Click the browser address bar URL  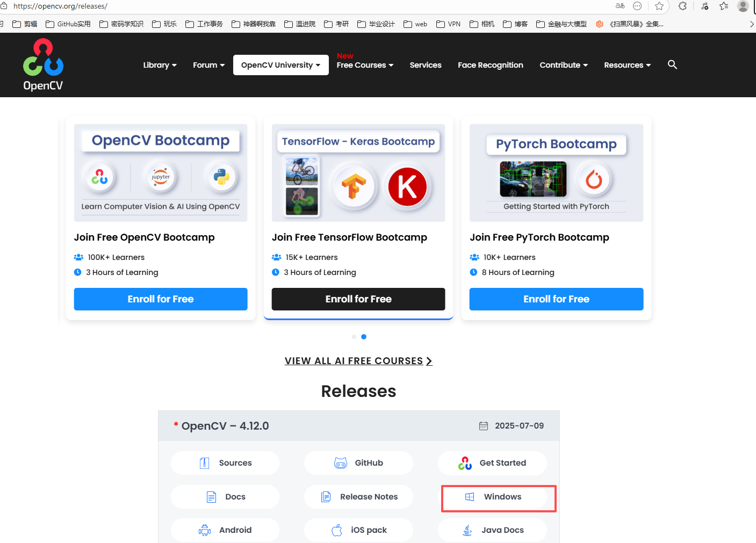coord(60,6)
